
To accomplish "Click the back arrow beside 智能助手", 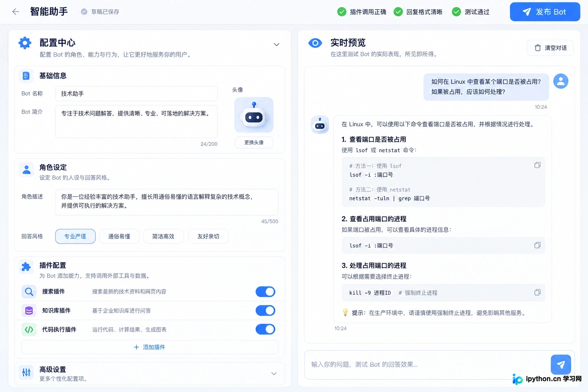I will (x=16, y=11).
